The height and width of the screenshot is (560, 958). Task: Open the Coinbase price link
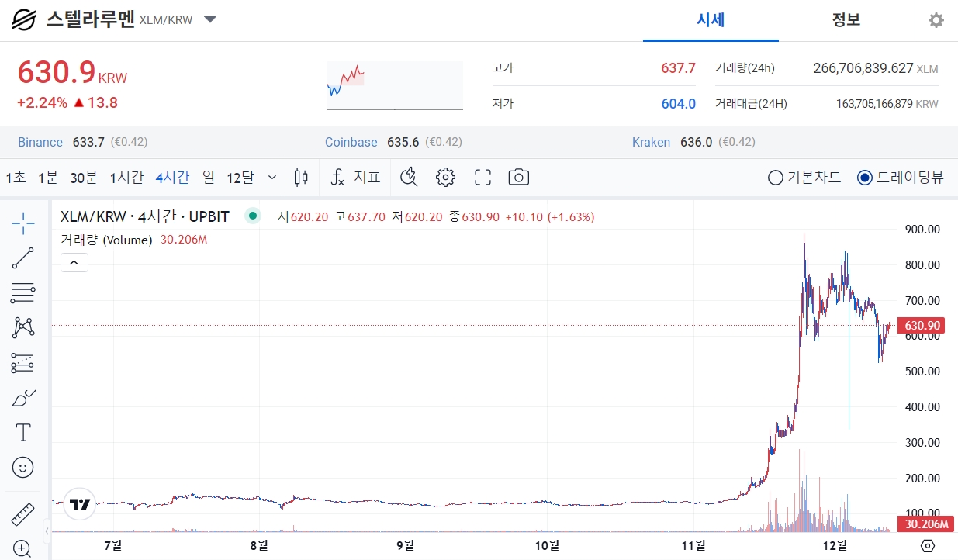click(x=351, y=142)
